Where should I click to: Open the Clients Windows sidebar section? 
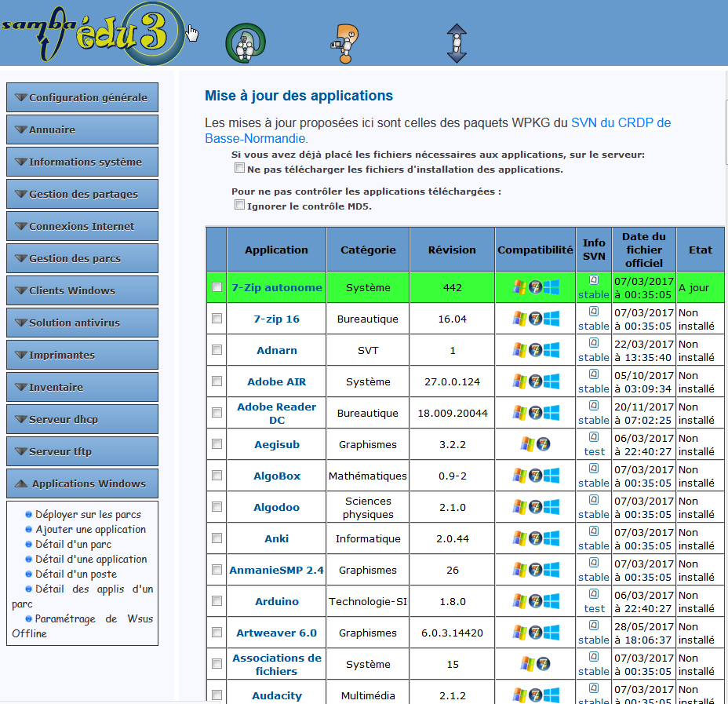[x=82, y=290]
